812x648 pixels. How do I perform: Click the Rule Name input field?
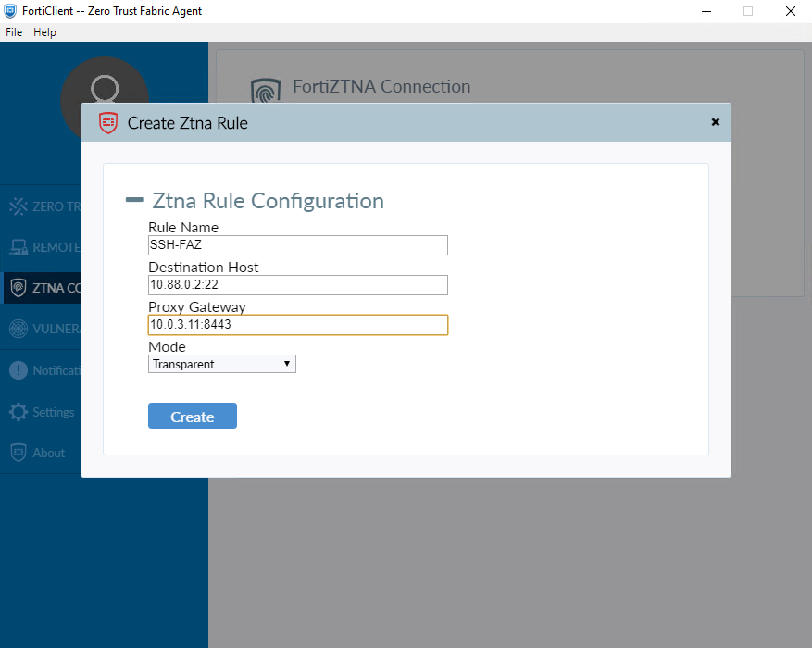298,244
